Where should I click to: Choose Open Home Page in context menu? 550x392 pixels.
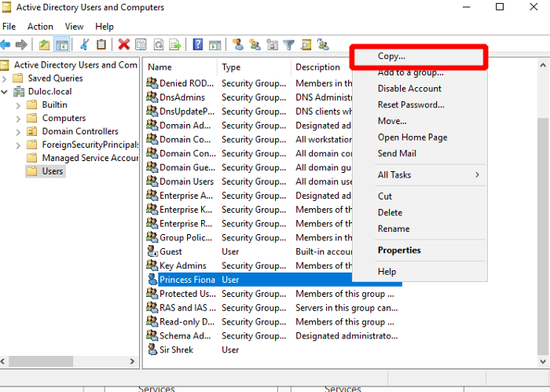pos(420,137)
